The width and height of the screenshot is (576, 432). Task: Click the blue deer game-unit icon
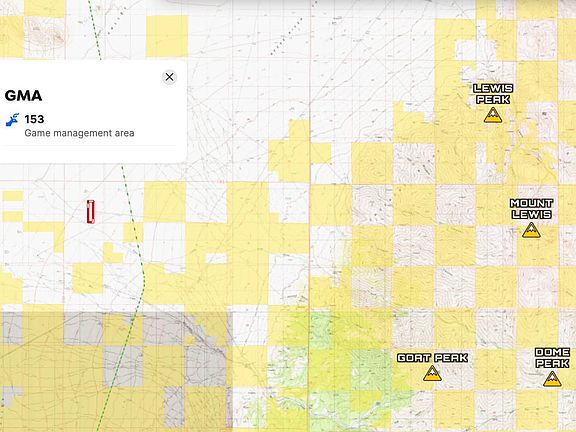click(12, 120)
